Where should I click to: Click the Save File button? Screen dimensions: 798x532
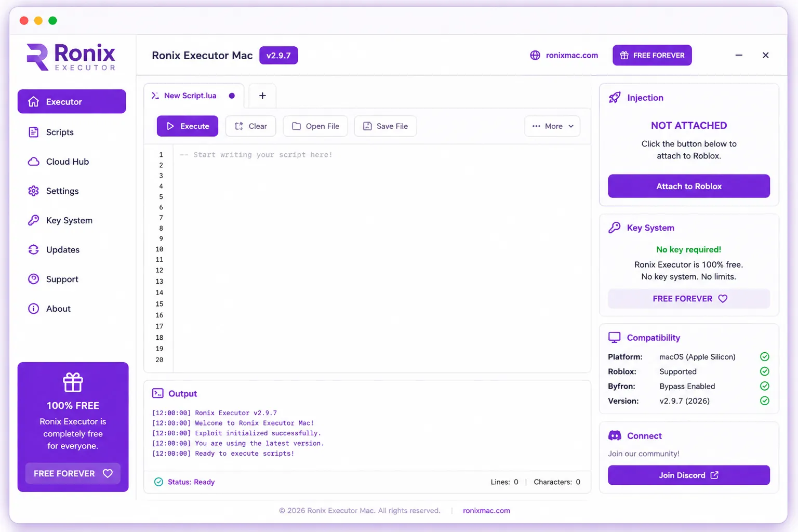[x=385, y=126]
